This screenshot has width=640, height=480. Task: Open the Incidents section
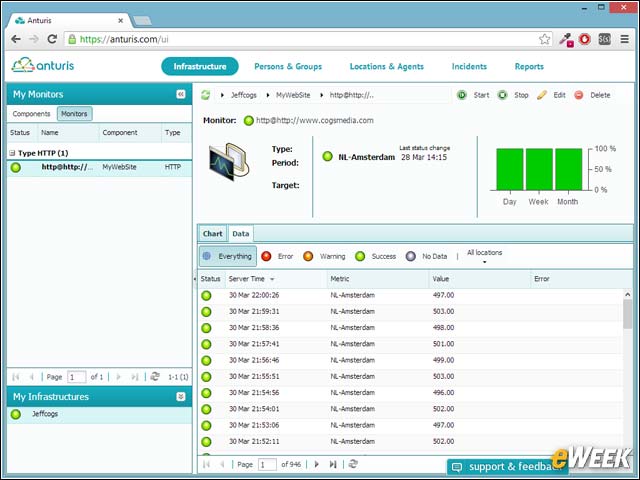tap(469, 67)
